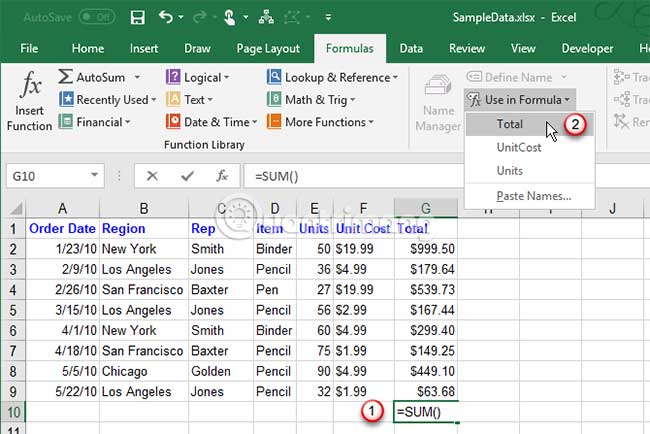650x434 pixels.
Task: Select row 5 header
Action: pyautogui.click(x=13, y=310)
